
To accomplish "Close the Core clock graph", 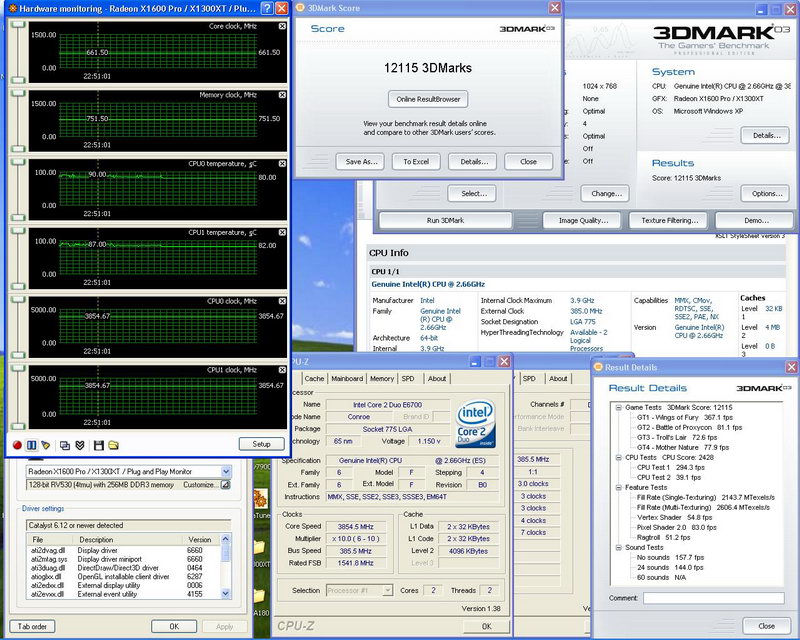I will (x=282, y=26).
